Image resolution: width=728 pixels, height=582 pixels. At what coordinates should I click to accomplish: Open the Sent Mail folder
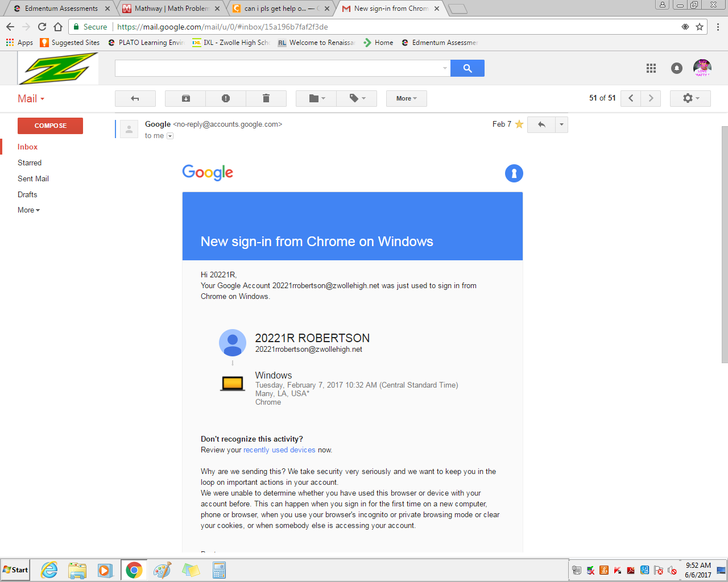pyautogui.click(x=33, y=178)
